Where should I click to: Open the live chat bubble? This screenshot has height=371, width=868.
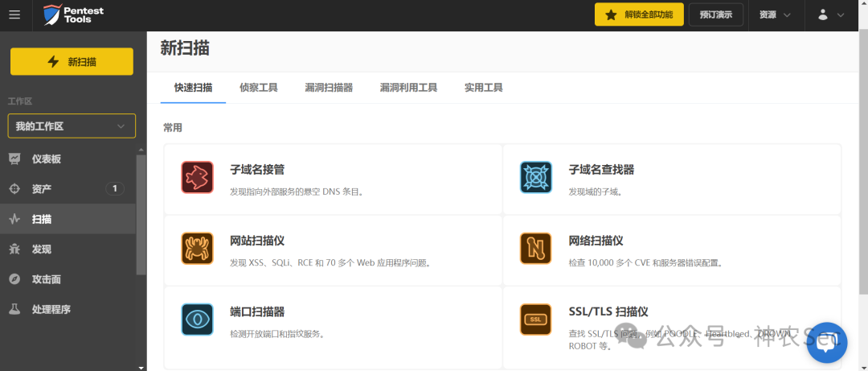click(827, 342)
